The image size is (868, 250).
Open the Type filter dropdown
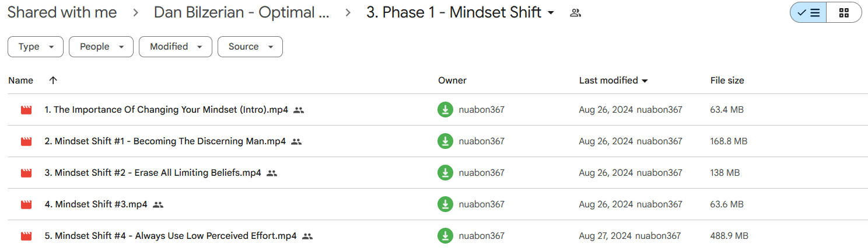pyautogui.click(x=36, y=47)
